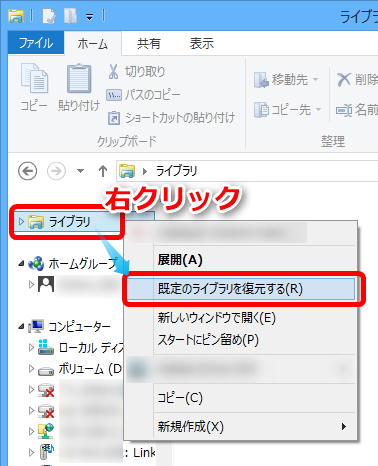378x466 pixels.
Task: Expand the ローカル ディスク tree node
Action: click(x=31, y=348)
